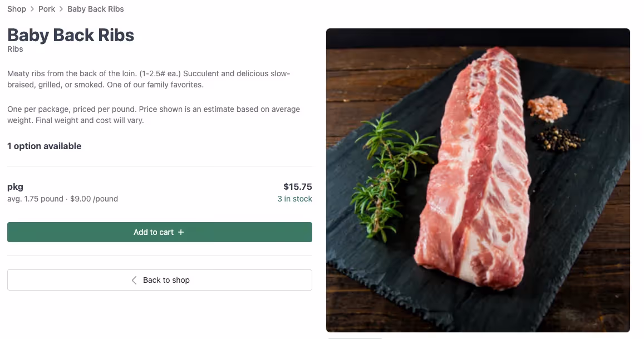644x339 pixels.
Task: Check the "3 in stock" availability link
Action: 294,199
